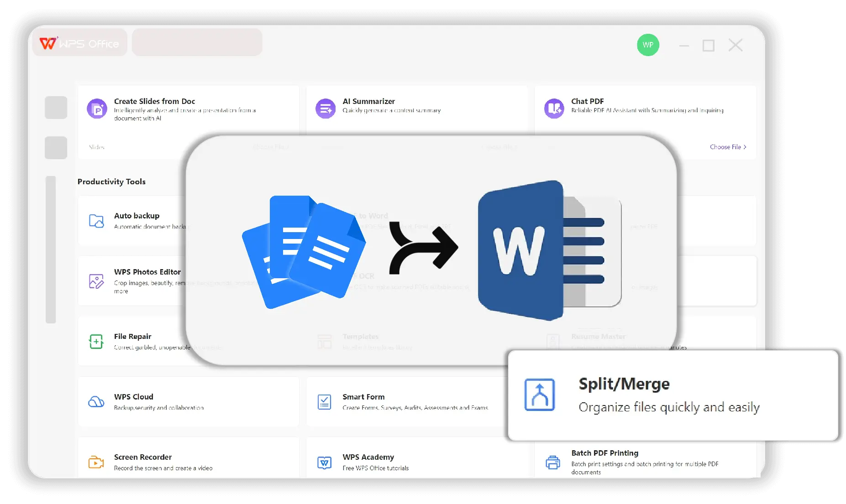The width and height of the screenshot is (846, 504).
Task: Open the Split/Merge title text
Action: [x=624, y=384]
